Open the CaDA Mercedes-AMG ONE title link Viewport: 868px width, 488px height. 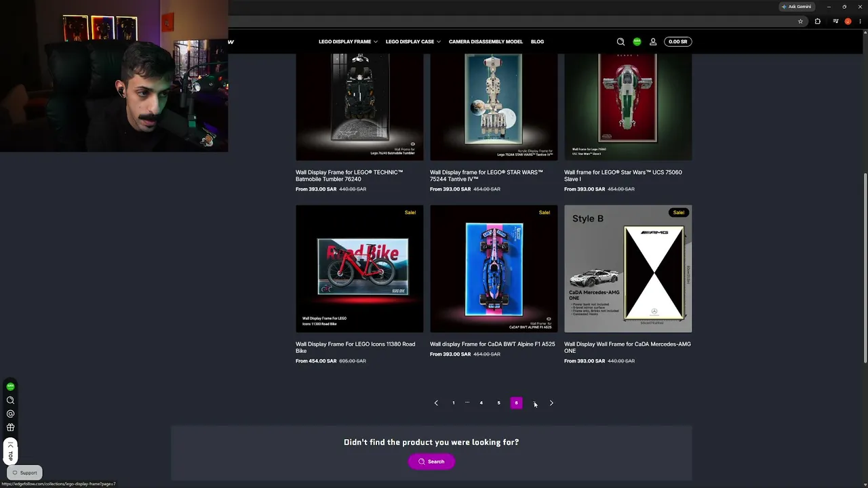627,347
